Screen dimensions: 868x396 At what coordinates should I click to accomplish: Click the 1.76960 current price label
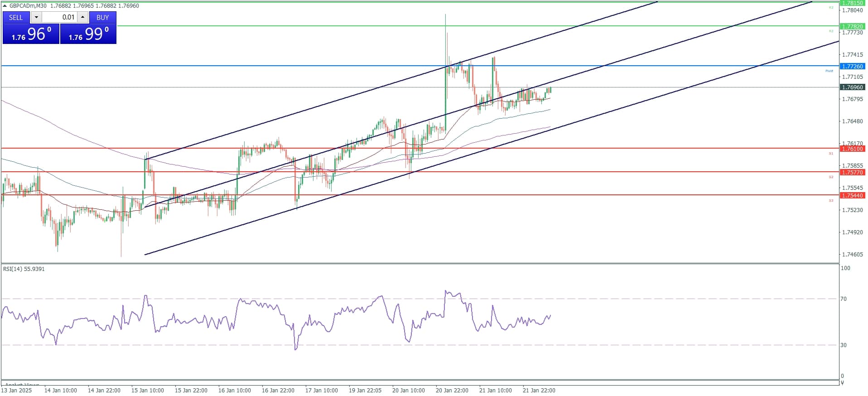pyautogui.click(x=852, y=87)
